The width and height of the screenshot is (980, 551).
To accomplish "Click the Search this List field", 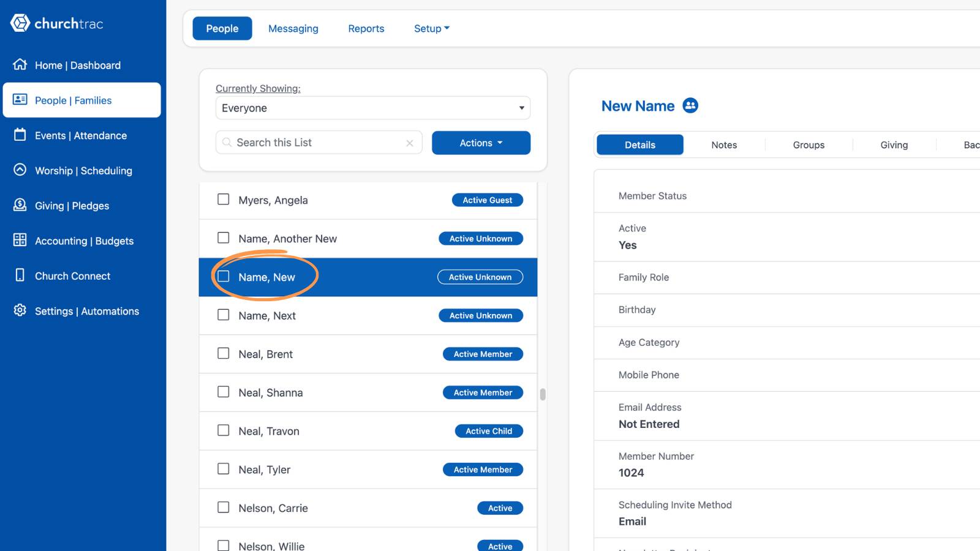I will click(x=318, y=143).
